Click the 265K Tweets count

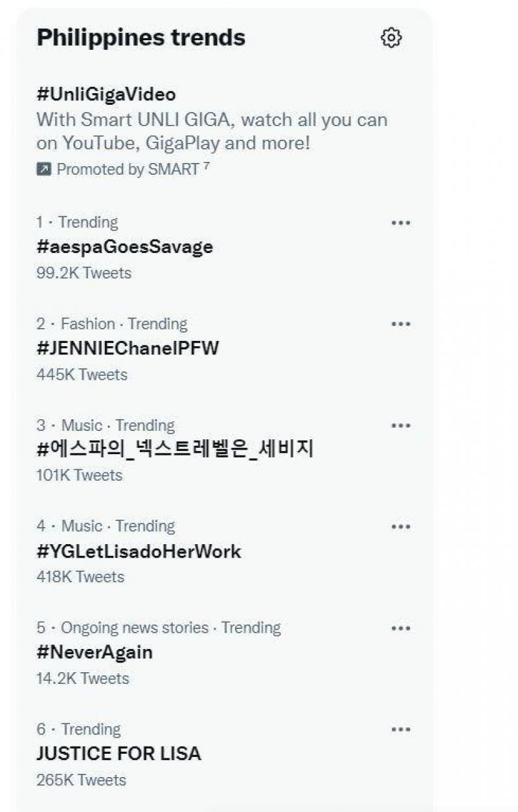pos(81,780)
